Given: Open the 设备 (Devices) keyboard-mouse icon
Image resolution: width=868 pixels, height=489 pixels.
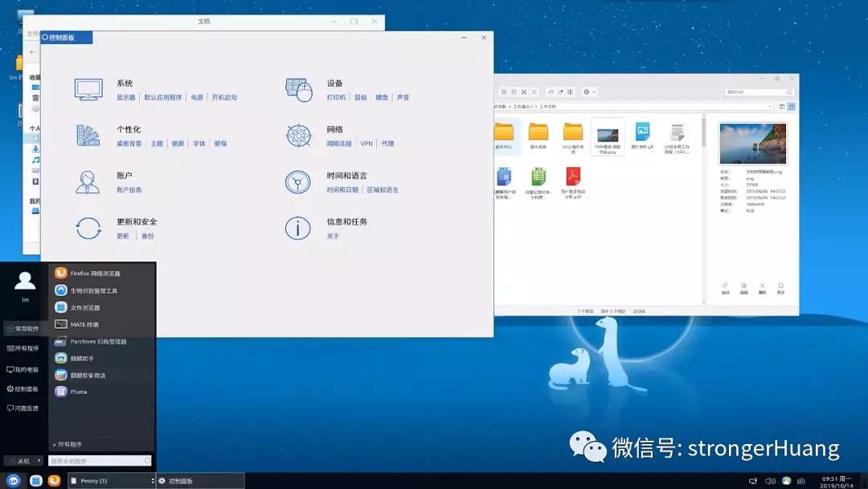Looking at the screenshot, I should point(298,89).
